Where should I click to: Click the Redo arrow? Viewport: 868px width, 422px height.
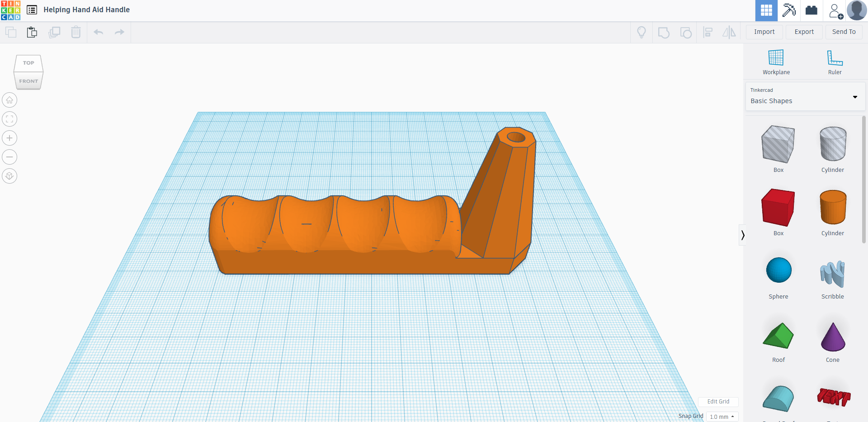click(x=119, y=32)
